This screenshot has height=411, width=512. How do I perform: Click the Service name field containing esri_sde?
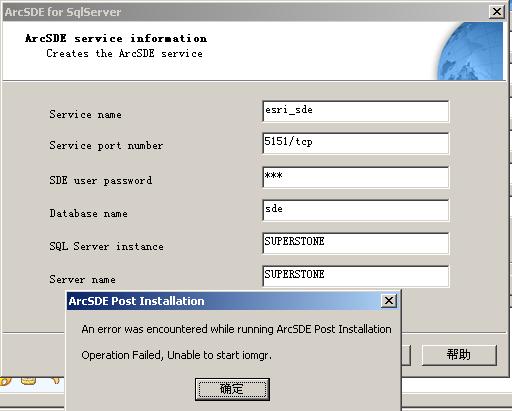356,111
